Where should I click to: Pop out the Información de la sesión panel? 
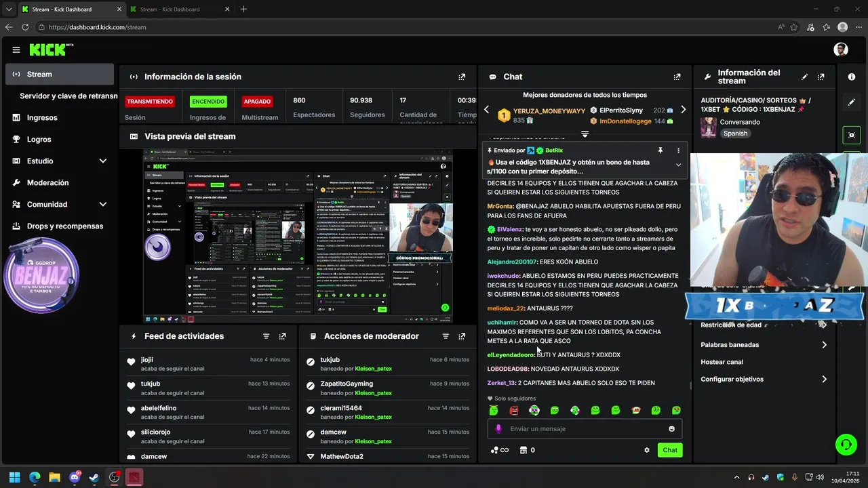click(462, 77)
